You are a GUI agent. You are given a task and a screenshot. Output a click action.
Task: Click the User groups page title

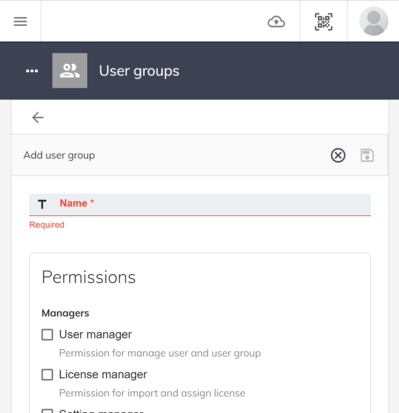click(139, 71)
